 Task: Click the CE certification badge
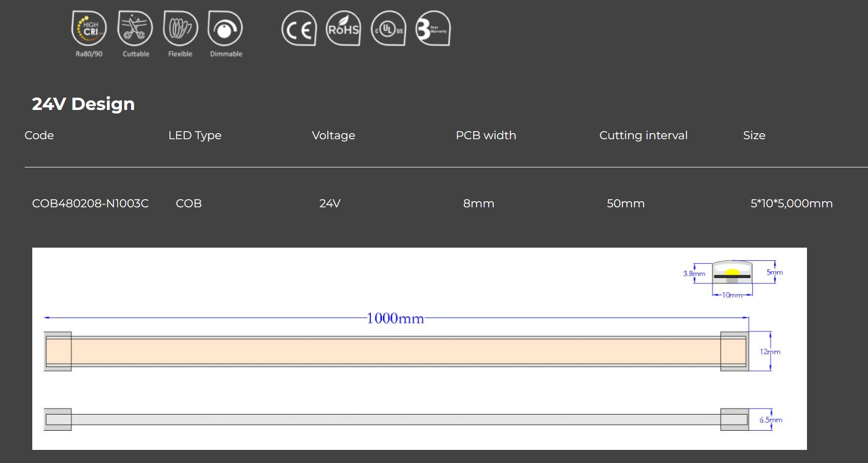coord(299,28)
